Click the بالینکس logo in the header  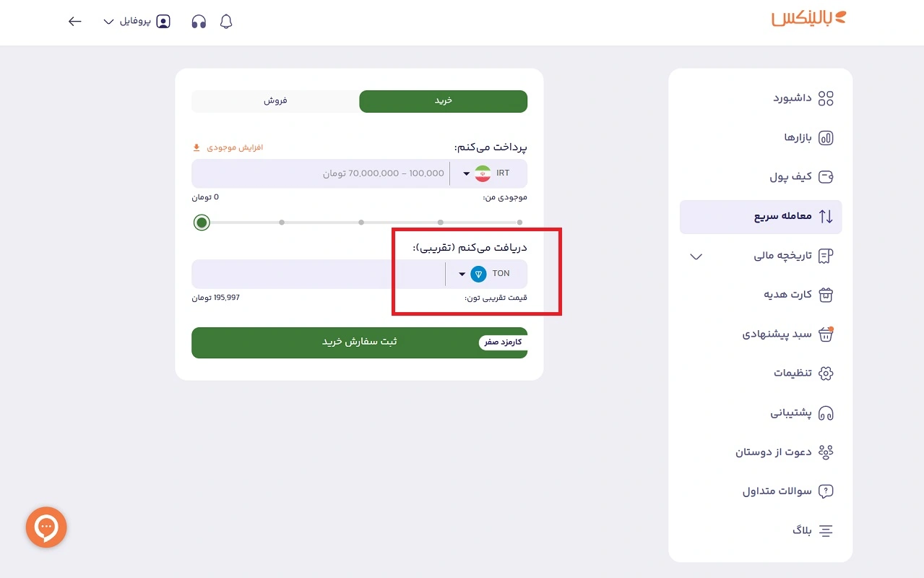coord(807,19)
